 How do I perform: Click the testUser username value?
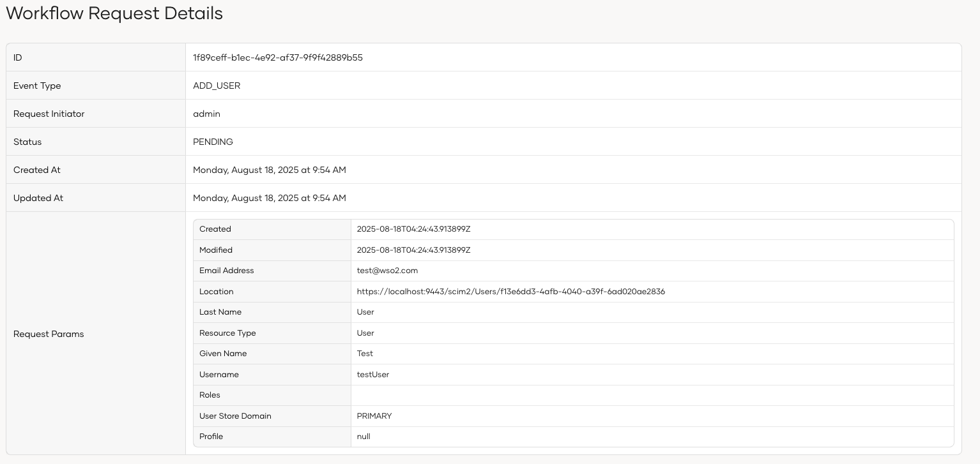coord(372,374)
